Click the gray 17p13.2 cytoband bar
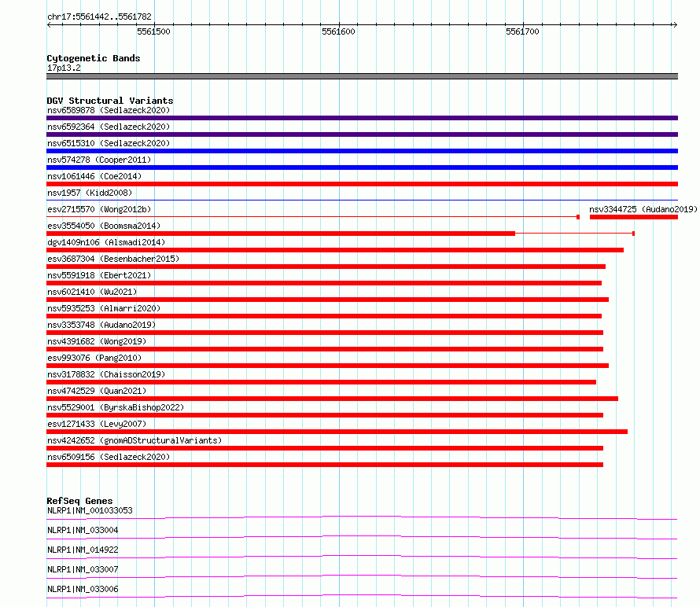 (362, 76)
